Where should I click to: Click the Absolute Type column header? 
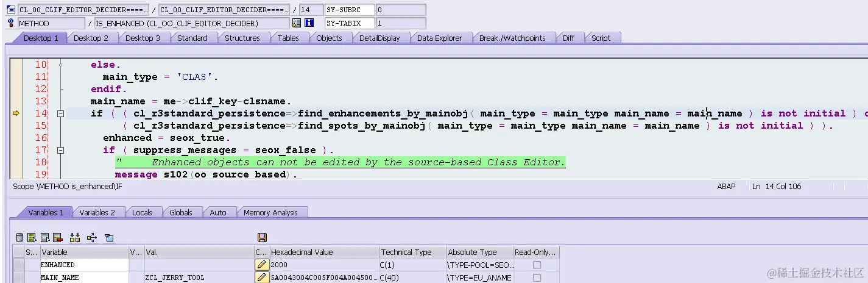point(479,252)
